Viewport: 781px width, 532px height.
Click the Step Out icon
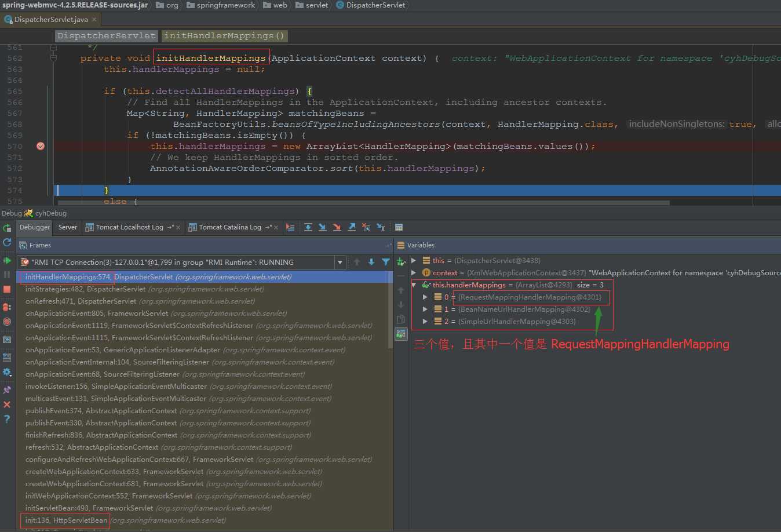352,227
